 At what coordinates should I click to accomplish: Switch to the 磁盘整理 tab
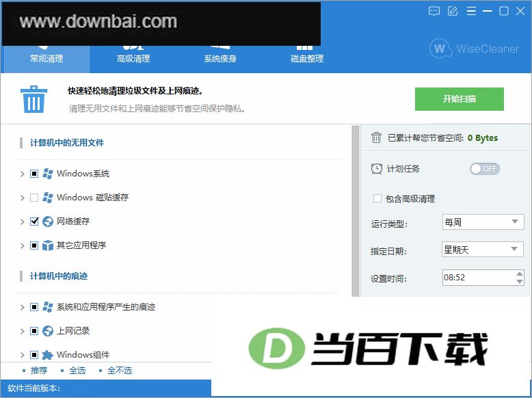(x=307, y=59)
